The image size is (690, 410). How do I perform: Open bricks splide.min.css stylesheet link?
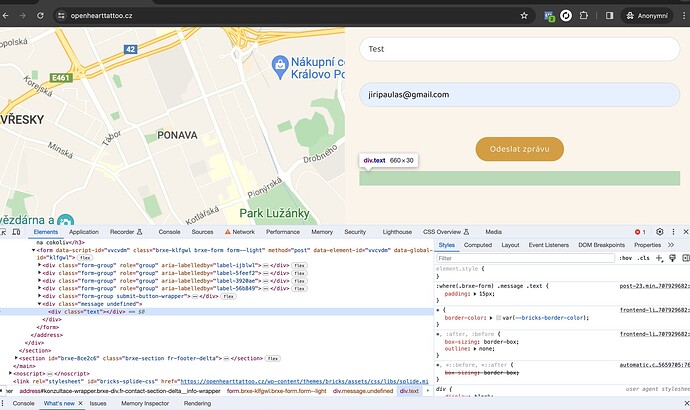[304, 381]
